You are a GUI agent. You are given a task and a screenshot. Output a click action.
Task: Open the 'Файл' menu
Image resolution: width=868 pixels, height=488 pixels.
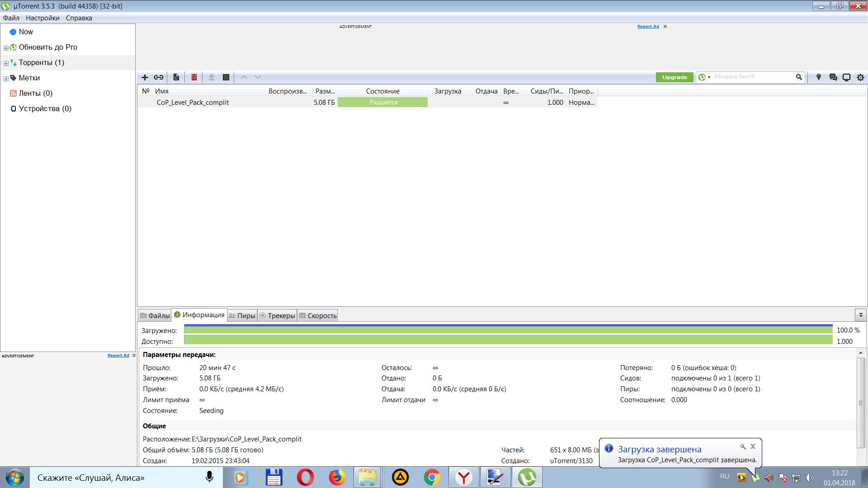[x=11, y=18]
